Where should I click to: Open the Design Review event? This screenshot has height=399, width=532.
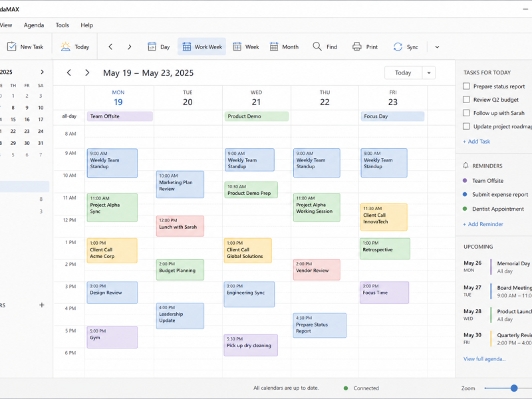pyautogui.click(x=112, y=293)
